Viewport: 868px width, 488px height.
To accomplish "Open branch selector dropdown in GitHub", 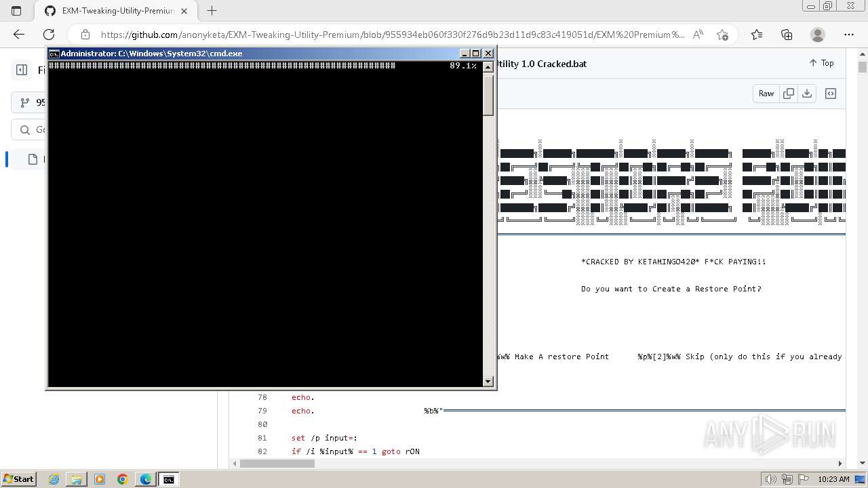I will pyautogui.click(x=29, y=102).
